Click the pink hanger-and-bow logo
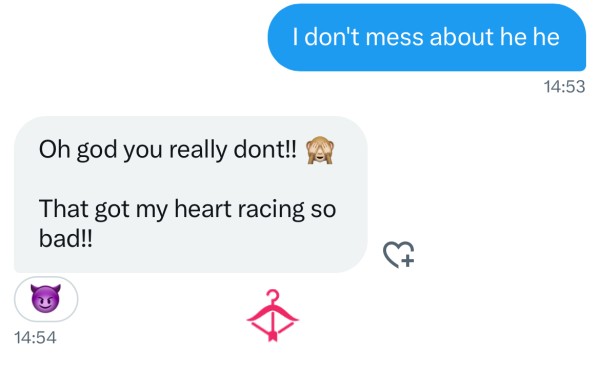Screen dimensions: 600x370 pos(272,315)
